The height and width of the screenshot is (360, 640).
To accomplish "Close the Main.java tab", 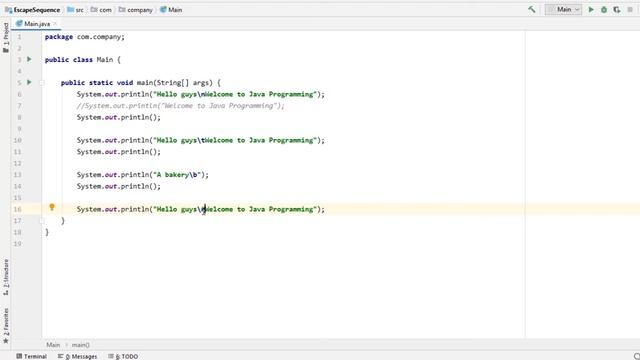I will tap(55, 24).
